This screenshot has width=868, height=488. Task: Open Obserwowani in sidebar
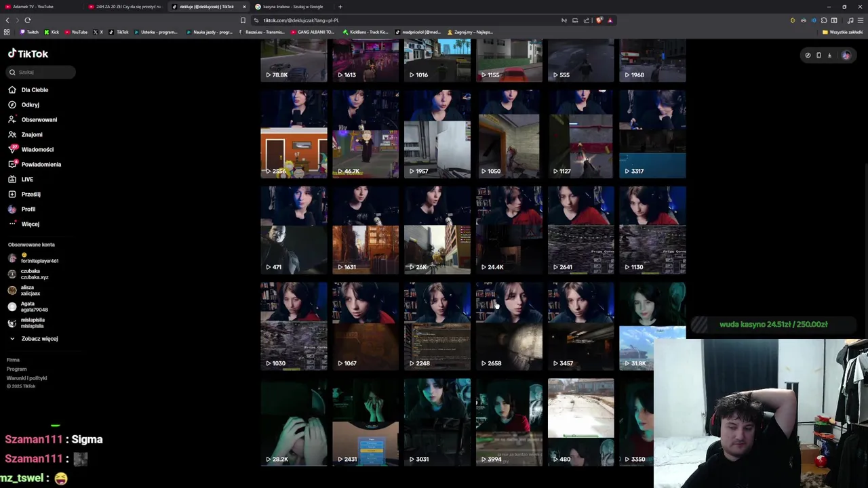coord(33,119)
